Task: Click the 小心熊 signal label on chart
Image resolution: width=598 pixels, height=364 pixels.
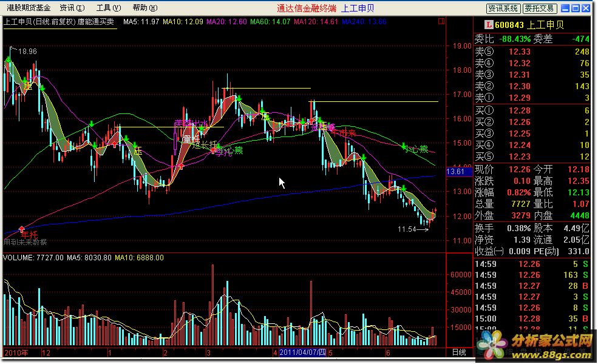Action: 416,149
